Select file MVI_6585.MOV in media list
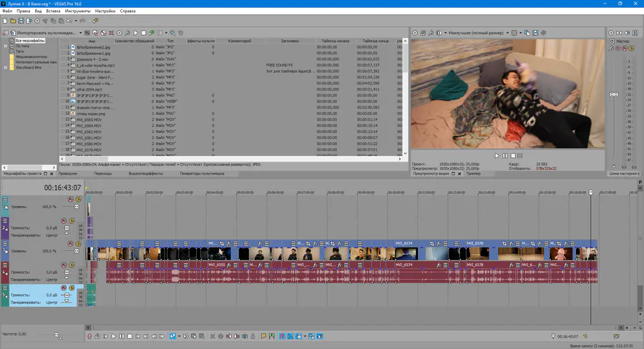 [89, 119]
